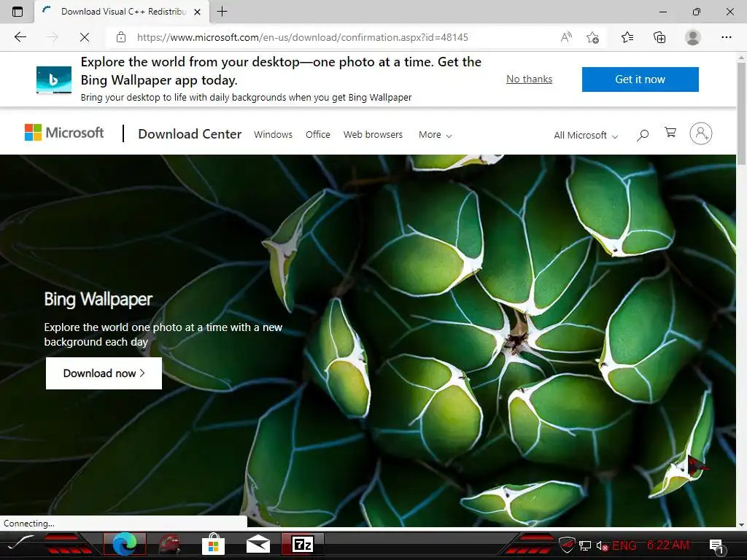
Task: Click the address bar URL
Action: pyautogui.click(x=303, y=37)
